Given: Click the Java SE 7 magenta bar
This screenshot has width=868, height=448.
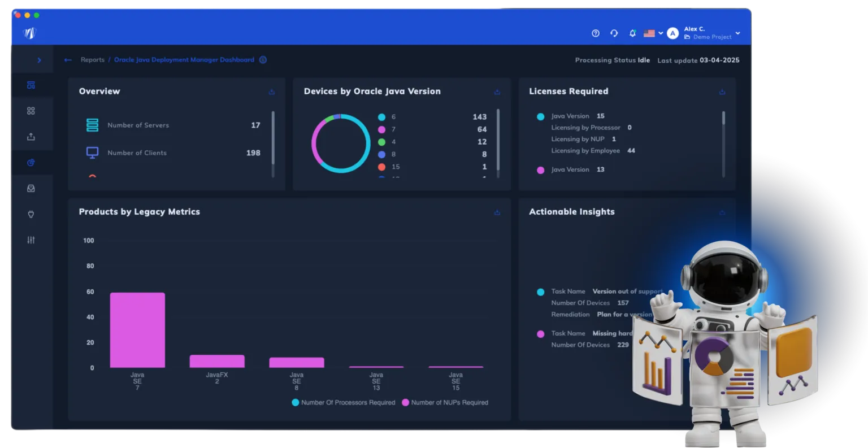Looking at the screenshot, I should click(x=137, y=330).
